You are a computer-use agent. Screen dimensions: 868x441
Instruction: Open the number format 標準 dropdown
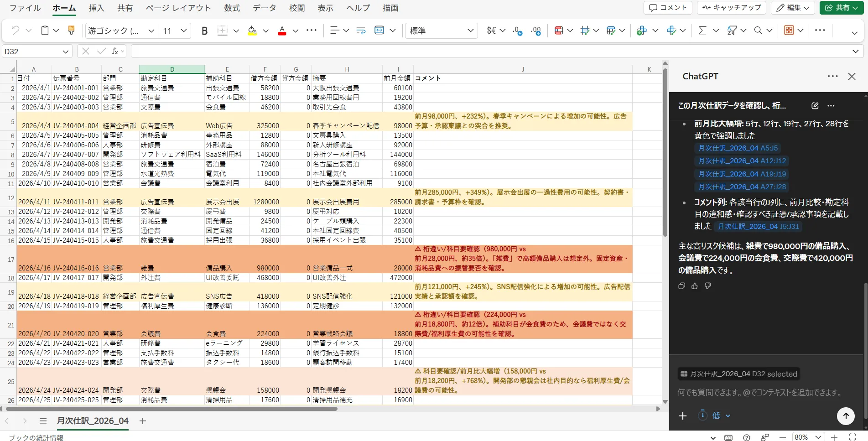(441, 31)
